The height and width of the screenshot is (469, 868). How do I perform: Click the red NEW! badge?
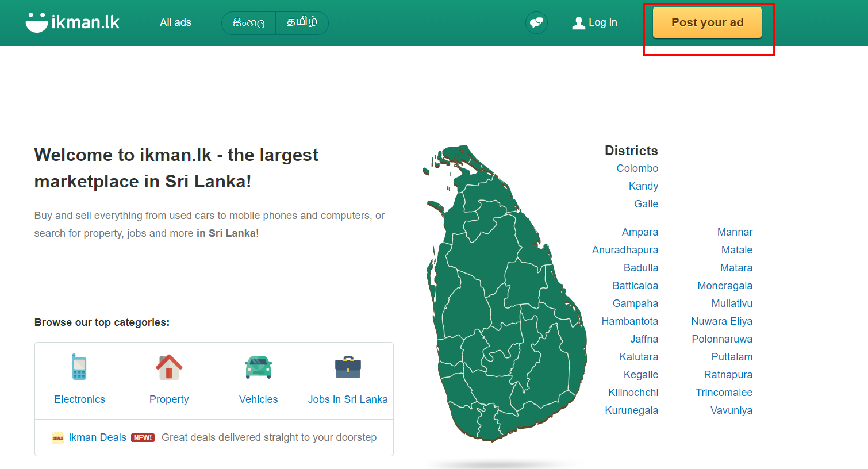(143, 438)
